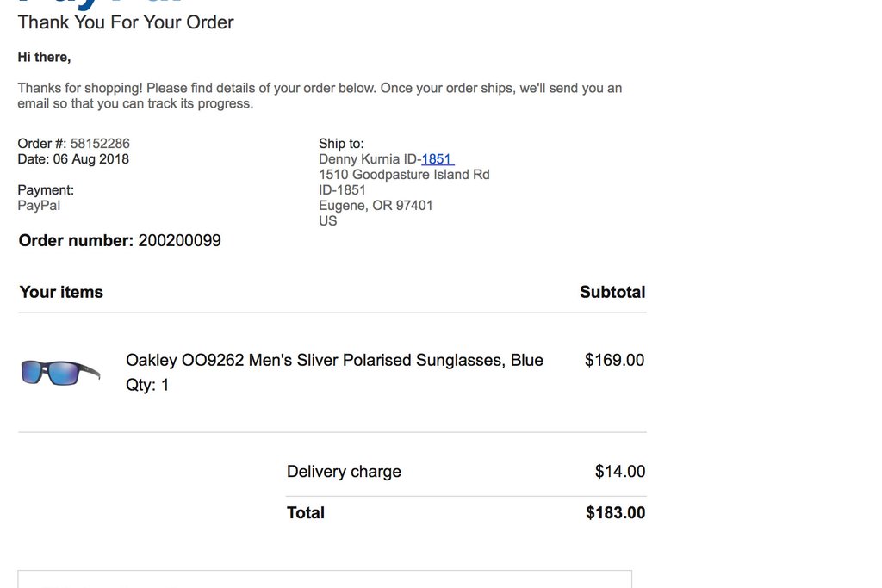This screenshot has width=882, height=588.
Task: Click the order number 58152286
Action: (100, 144)
